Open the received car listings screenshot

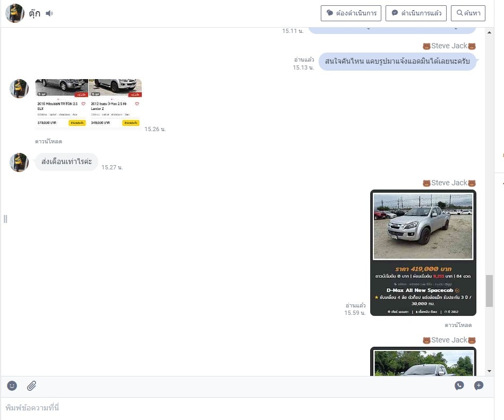point(88,104)
